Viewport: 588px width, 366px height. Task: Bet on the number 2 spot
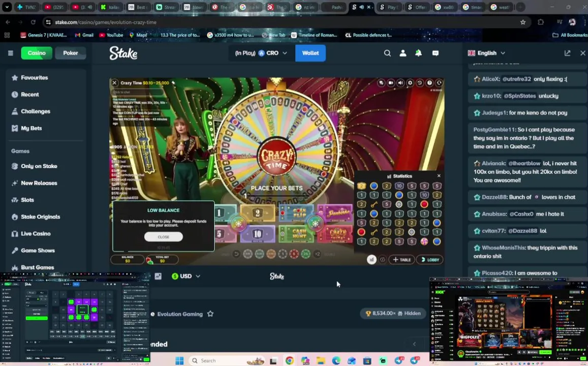pos(257,213)
